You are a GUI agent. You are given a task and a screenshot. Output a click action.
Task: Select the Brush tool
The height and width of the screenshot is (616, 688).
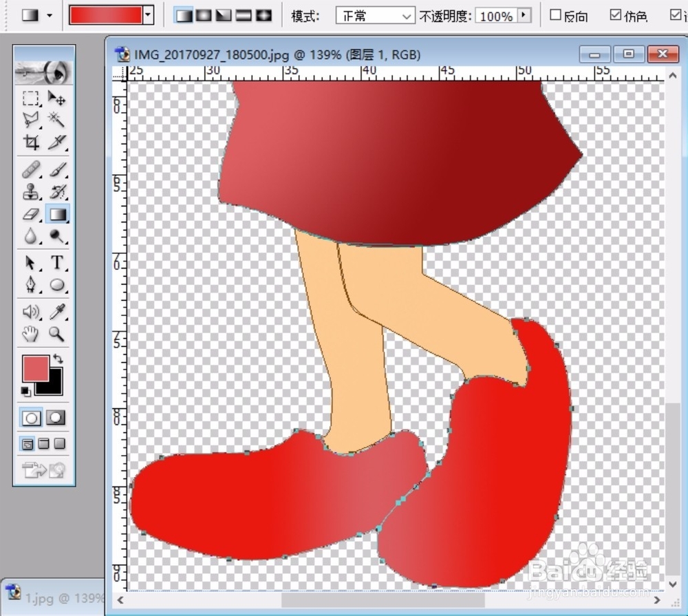point(56,169)
